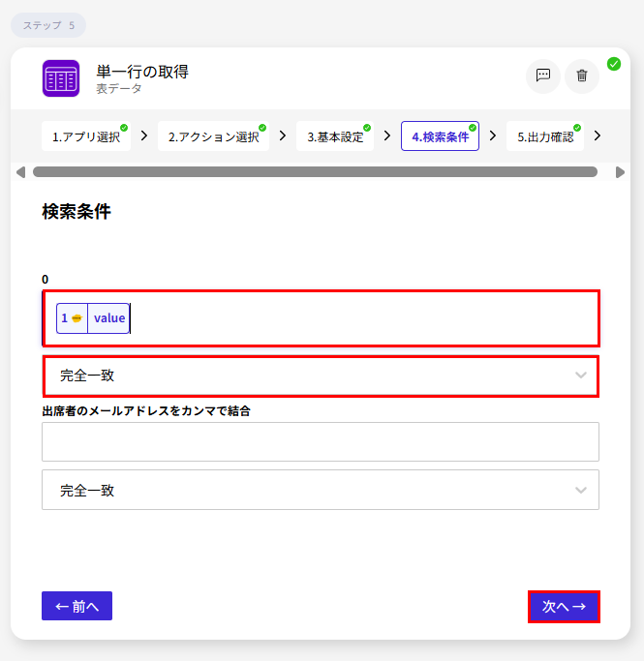Delete step via trash can icon
The height and width of the screenshot is (661, 644).
tap(582, 75)
